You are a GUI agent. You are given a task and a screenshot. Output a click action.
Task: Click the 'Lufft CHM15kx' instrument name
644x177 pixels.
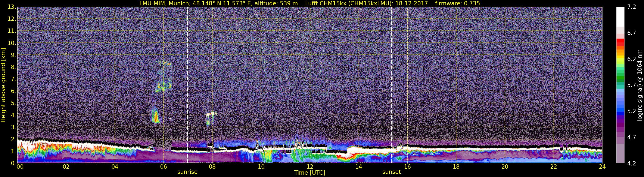(x=326, y=3)
